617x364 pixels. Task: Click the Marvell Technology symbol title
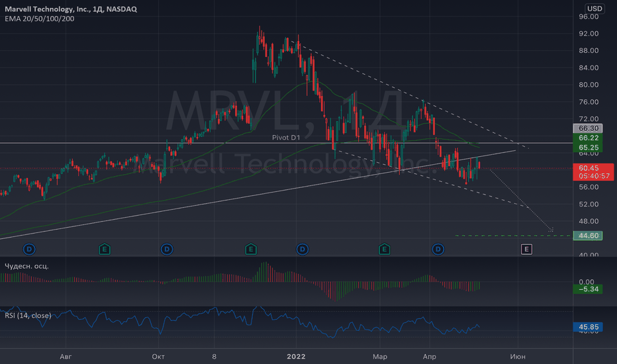71,9
